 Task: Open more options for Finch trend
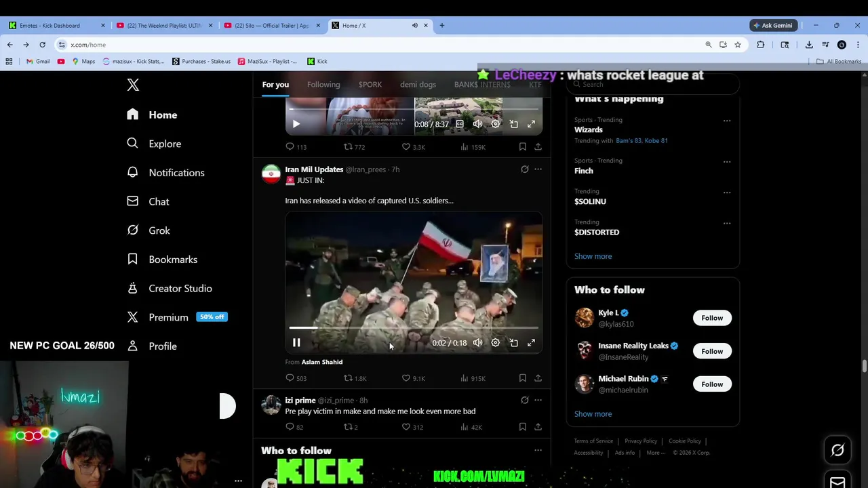pyautogui.click(x=727, y=162)
